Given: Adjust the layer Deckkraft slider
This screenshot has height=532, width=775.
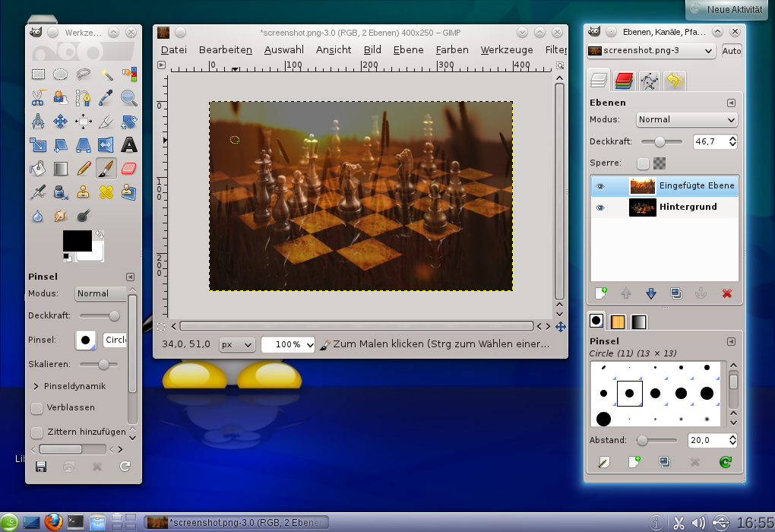Looking at the screenshot, I should (x=661, y=142).
